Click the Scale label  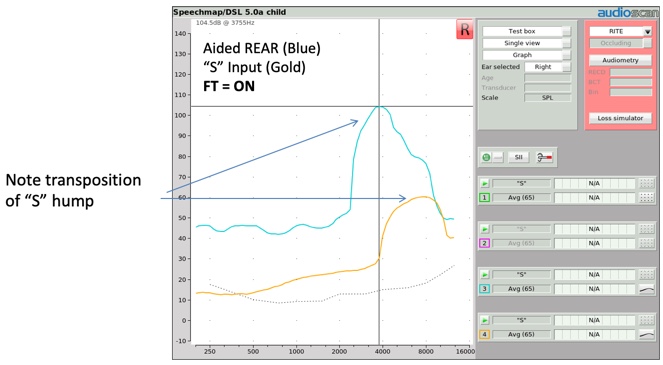tap(490, 98)
